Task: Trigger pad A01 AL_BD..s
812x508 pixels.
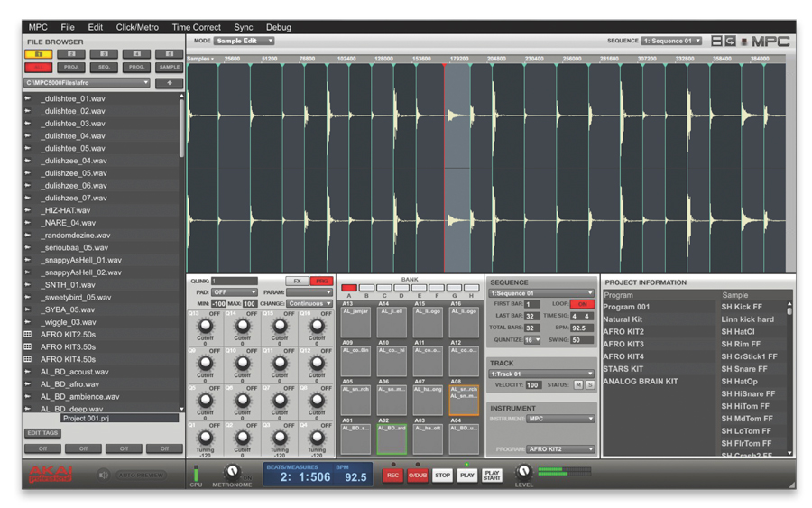Action: (x=355, y=439)
